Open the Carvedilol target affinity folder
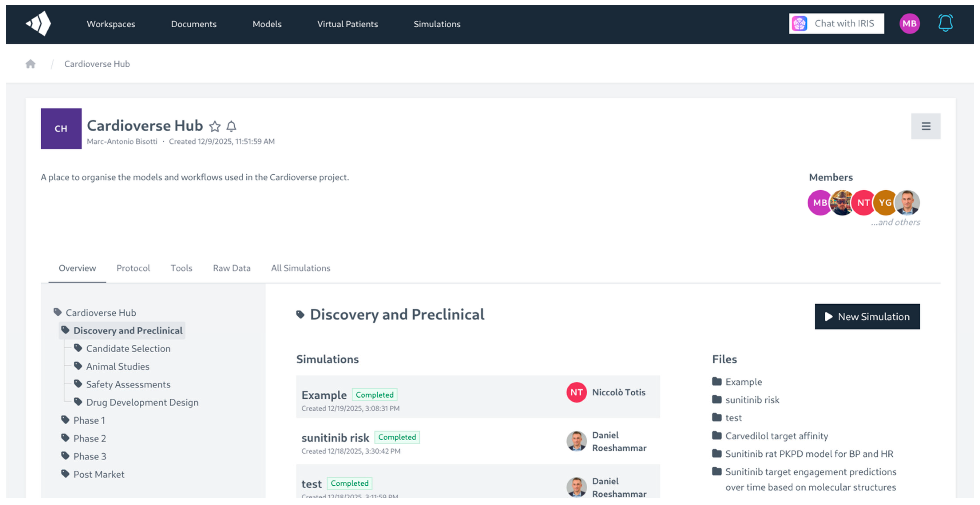Image resolution: width=980 pixels, height=505 pixels. [770, 436]
